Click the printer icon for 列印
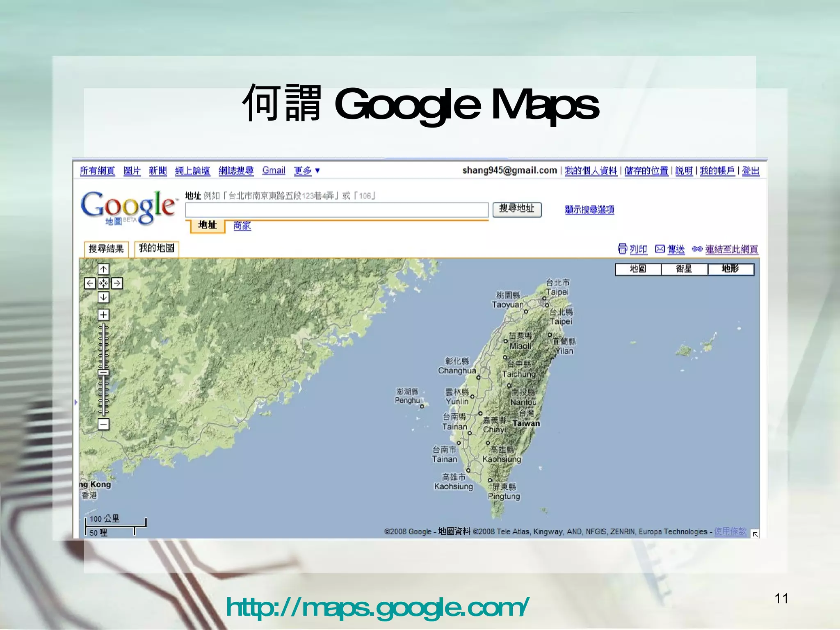 622,249
